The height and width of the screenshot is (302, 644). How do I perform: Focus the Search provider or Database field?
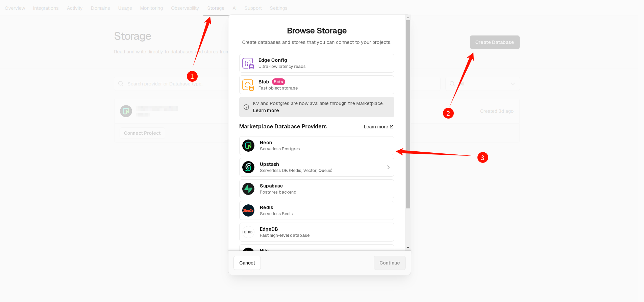172,84
